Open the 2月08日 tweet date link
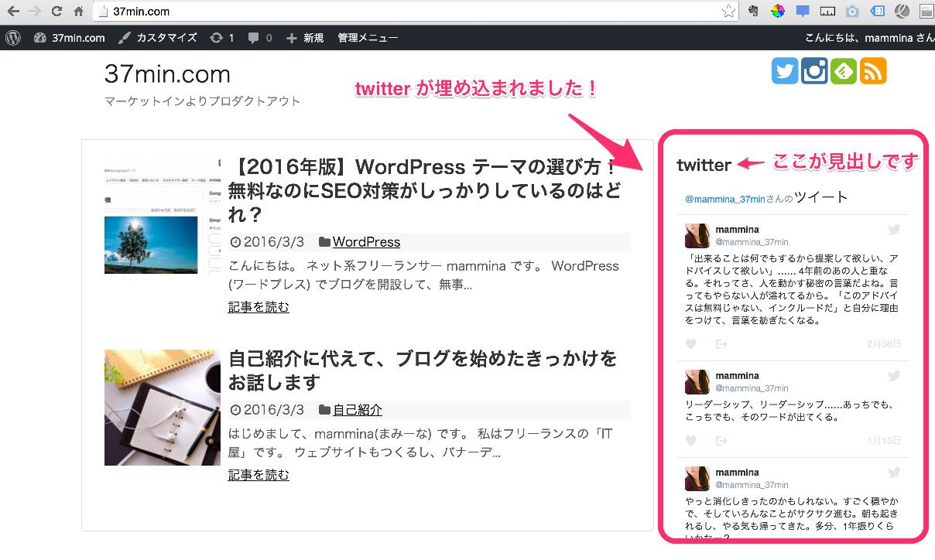The image size is (935, 560). tap(884, 343)
